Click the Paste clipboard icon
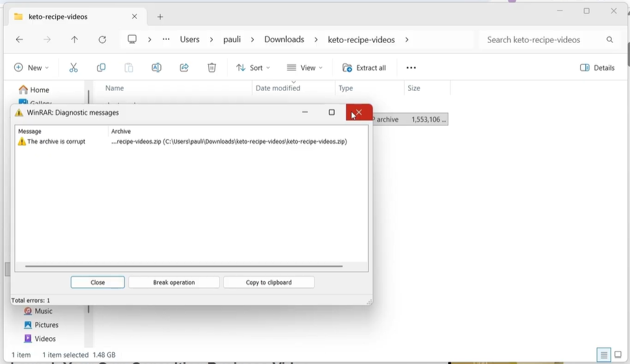The width and height of the screenshot is (630, 364). [128, 67]
